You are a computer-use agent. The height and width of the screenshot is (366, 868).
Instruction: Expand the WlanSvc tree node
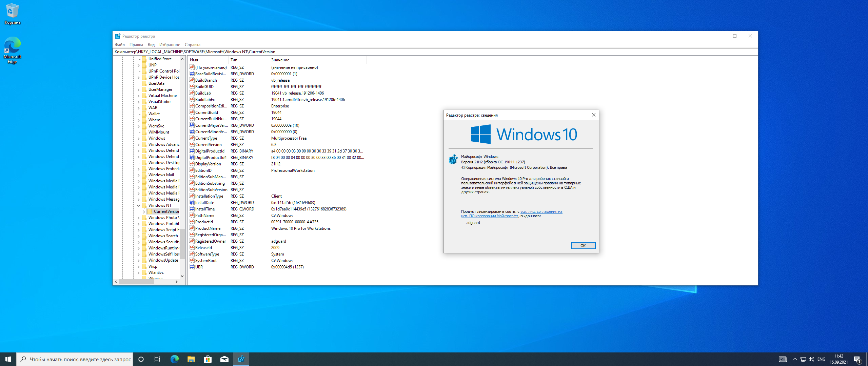tap(138, 272)
